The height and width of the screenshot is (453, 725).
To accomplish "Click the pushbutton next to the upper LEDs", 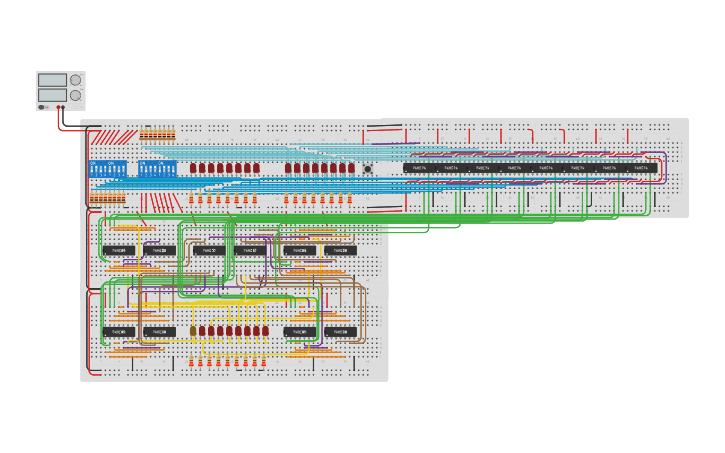I will (368, 169).
